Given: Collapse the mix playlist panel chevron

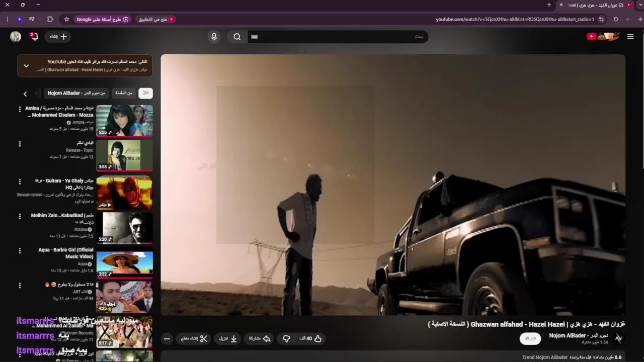Looking at the screenshot, I should [x=26, y=66].
